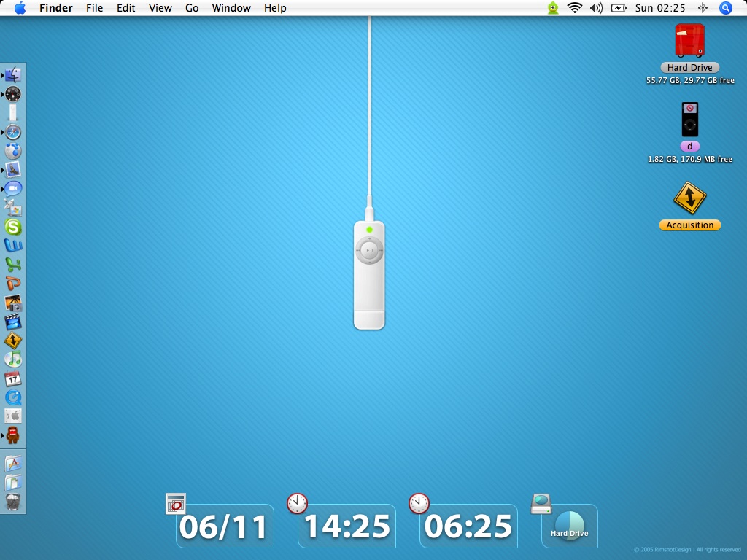This screenshot has height=560, width=747.
Task: Open the Trash in the Dock
Action: (x=13, y=502)
